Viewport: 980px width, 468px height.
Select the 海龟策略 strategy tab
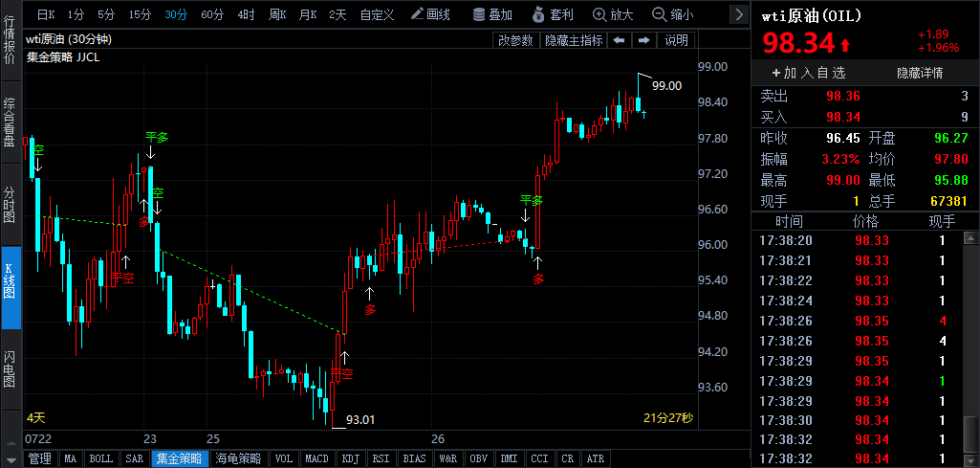coord(238,458)
